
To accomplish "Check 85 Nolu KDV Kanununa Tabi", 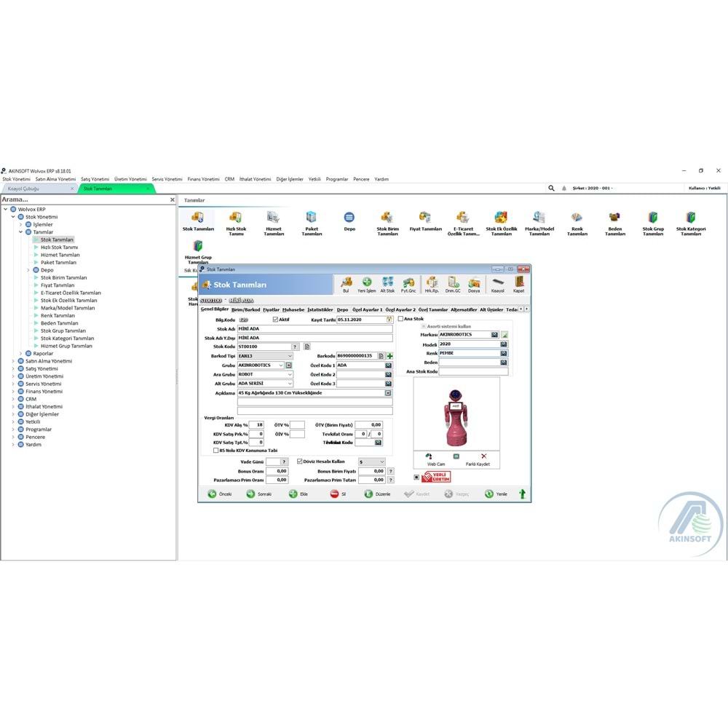I will [x=214, y=449].
